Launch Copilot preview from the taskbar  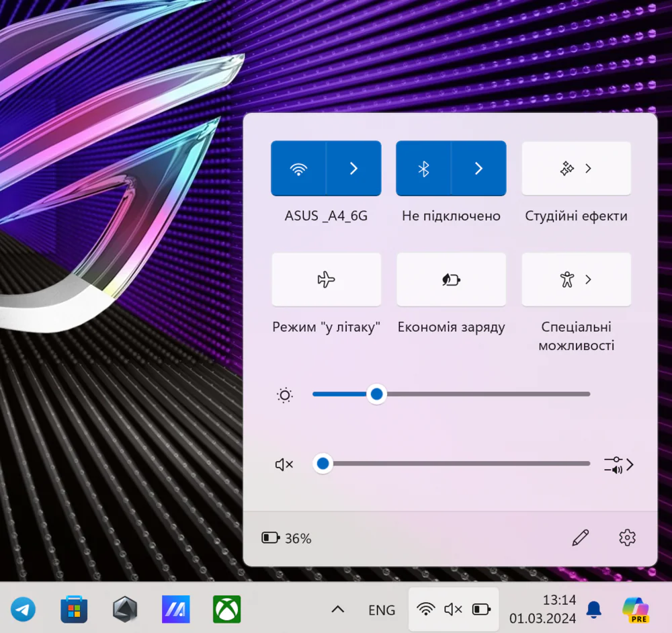pyautogui.click(x=636, y=609)
